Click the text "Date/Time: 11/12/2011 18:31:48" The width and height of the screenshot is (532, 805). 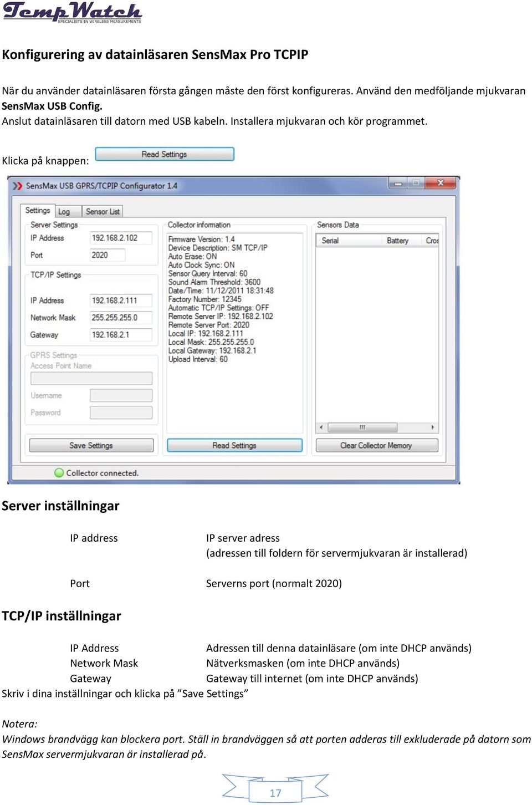(221, 291)
